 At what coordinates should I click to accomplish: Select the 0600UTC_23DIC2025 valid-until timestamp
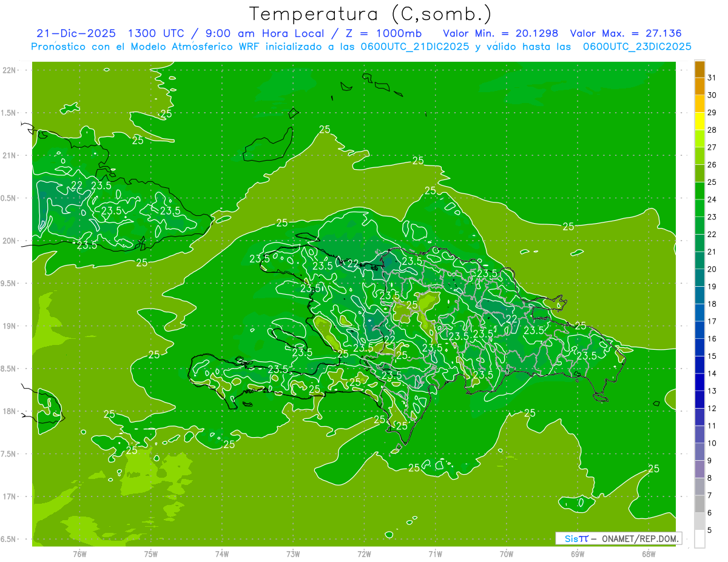click(x=637, y=47)
